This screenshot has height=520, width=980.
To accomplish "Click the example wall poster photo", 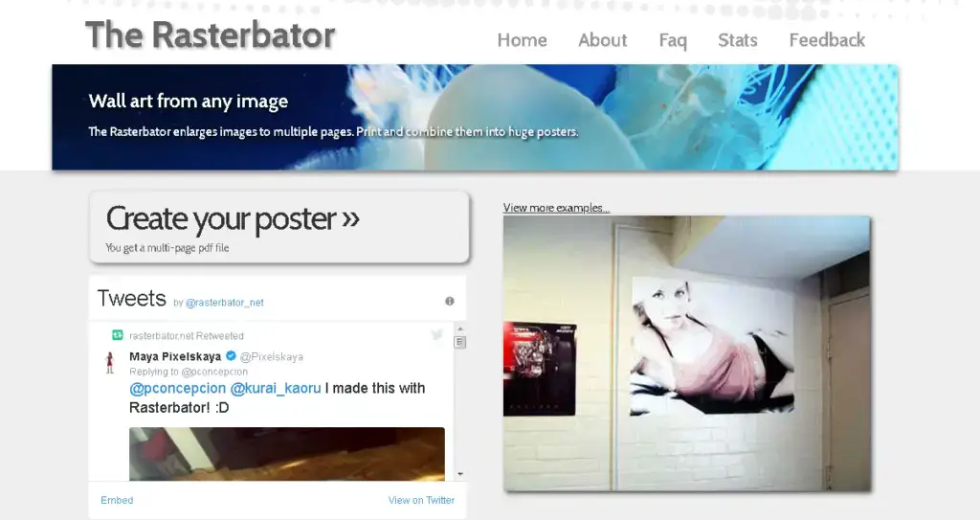I will [686, 352].
